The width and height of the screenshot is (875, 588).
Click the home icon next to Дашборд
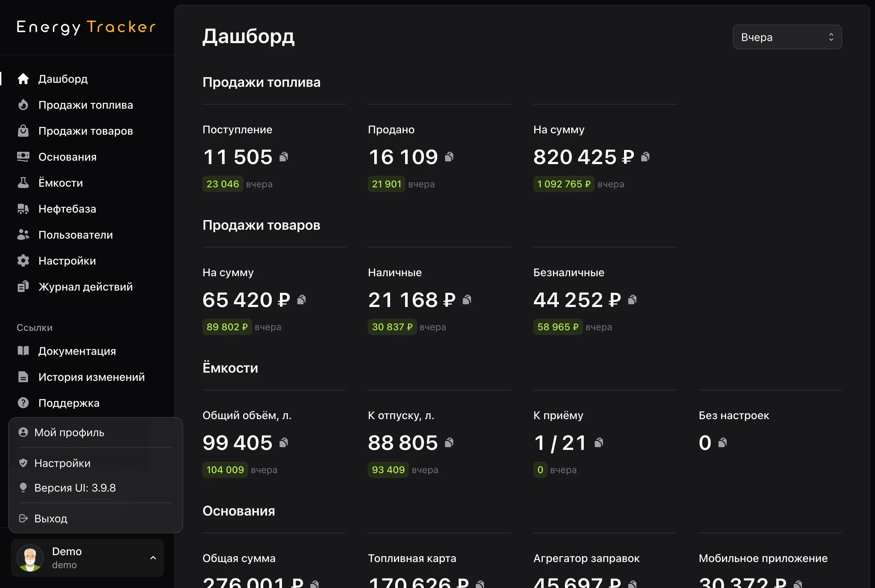[23, 79]
